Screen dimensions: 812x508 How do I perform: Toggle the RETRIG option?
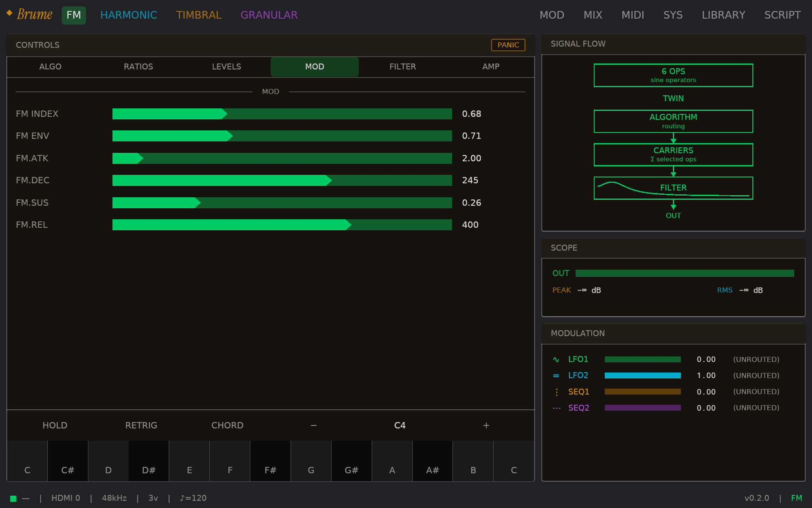(141, 425)
